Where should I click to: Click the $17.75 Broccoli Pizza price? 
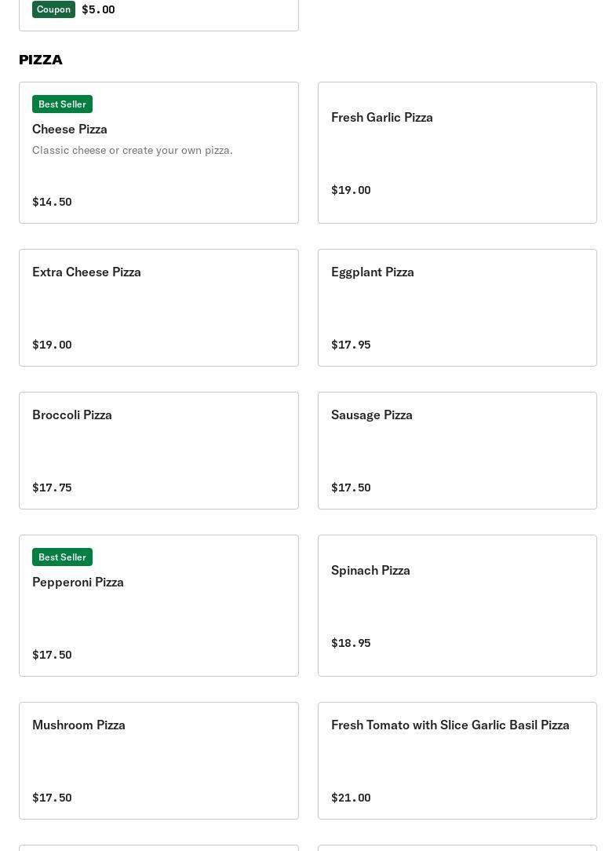[52, 488]
